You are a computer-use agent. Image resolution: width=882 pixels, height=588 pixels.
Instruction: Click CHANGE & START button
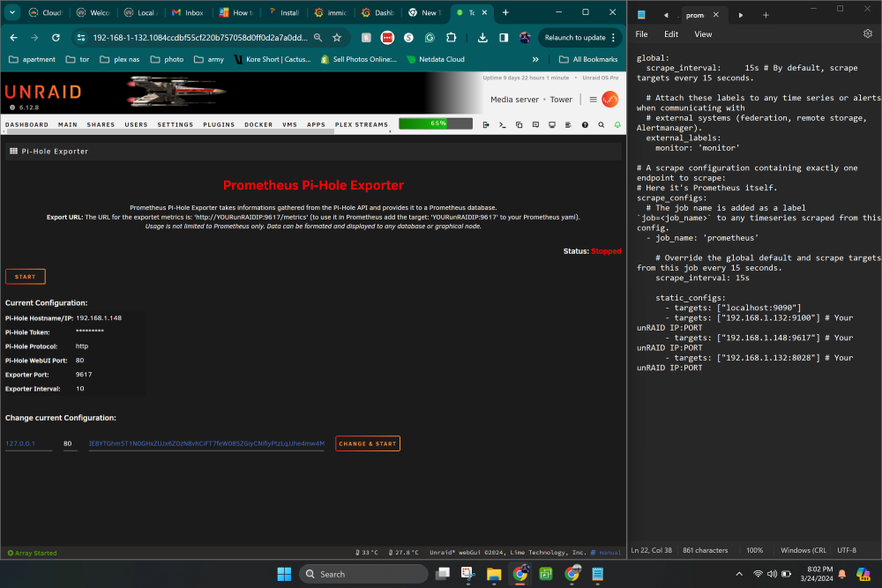[367, 443]
